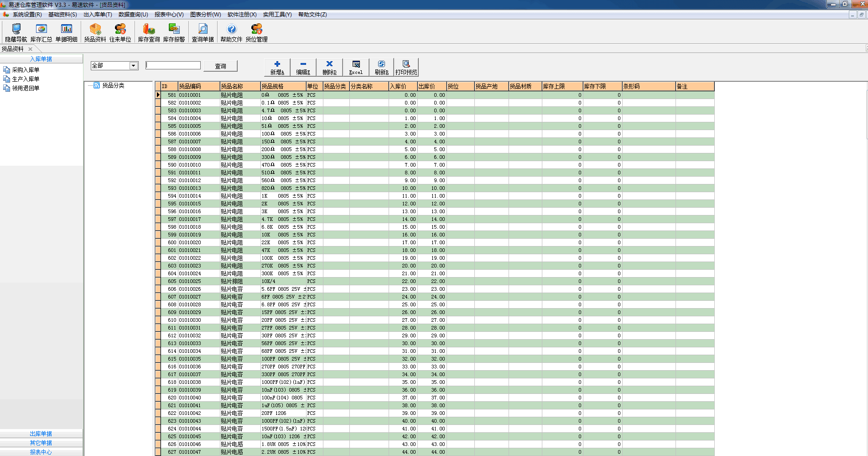Image resolution: width=868 pixels, height=456 pixels.
Task: Sort by the 入库价 column header
Action: (x=403, y=86)
